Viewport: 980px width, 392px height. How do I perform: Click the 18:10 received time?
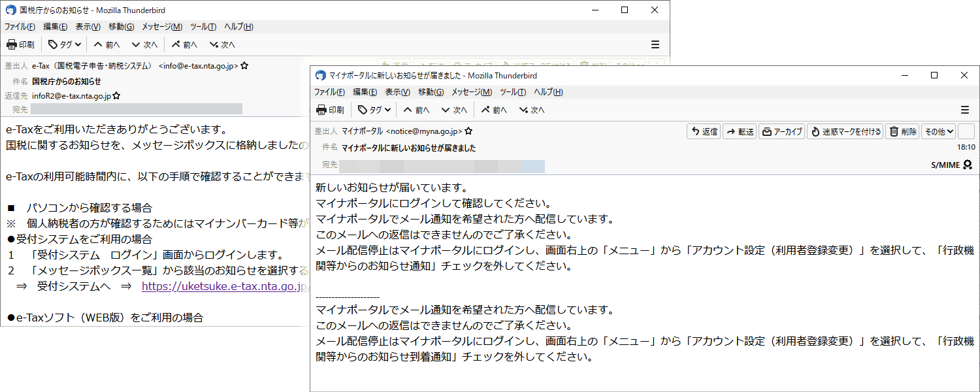coord(966,148)
